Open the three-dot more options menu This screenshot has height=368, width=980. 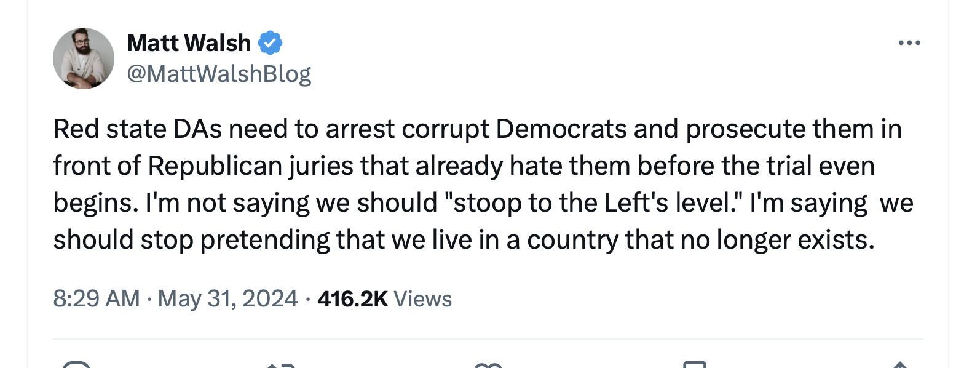[909, 43]
